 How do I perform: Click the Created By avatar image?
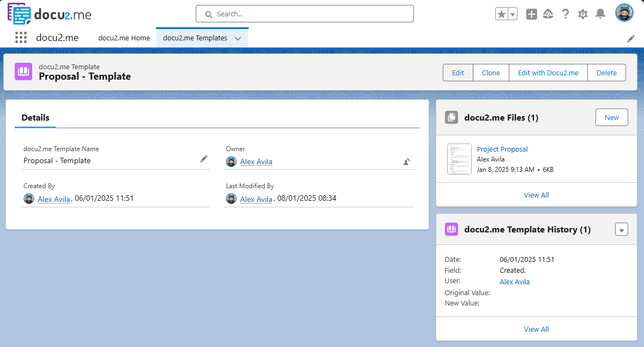click(29, 199)
